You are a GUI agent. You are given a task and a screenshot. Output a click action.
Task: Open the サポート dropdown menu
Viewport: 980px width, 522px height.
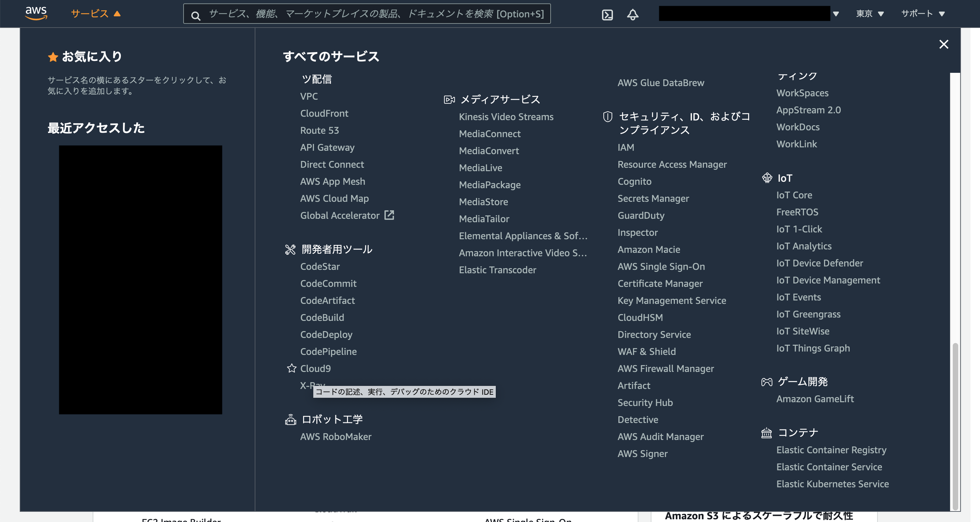coord(923,14)
